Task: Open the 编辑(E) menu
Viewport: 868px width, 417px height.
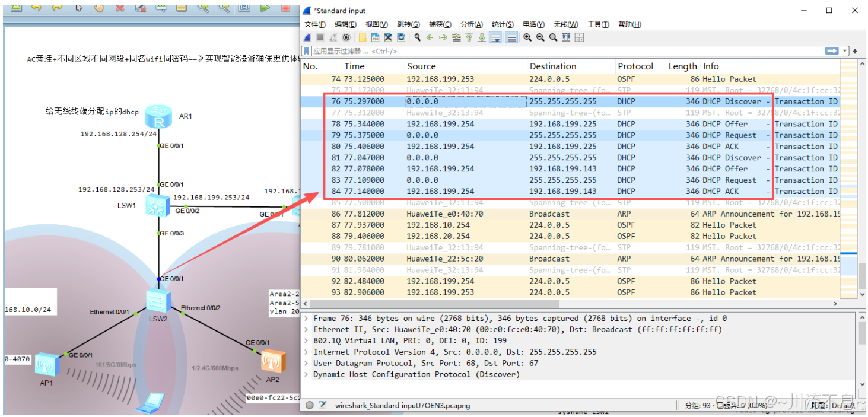Action: coord(345,24)
